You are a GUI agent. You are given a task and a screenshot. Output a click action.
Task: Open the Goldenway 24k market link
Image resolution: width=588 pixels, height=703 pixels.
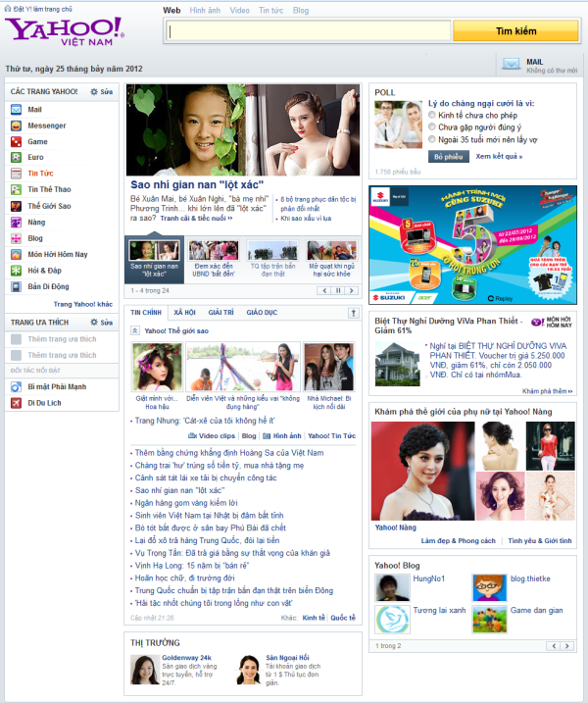186,658
